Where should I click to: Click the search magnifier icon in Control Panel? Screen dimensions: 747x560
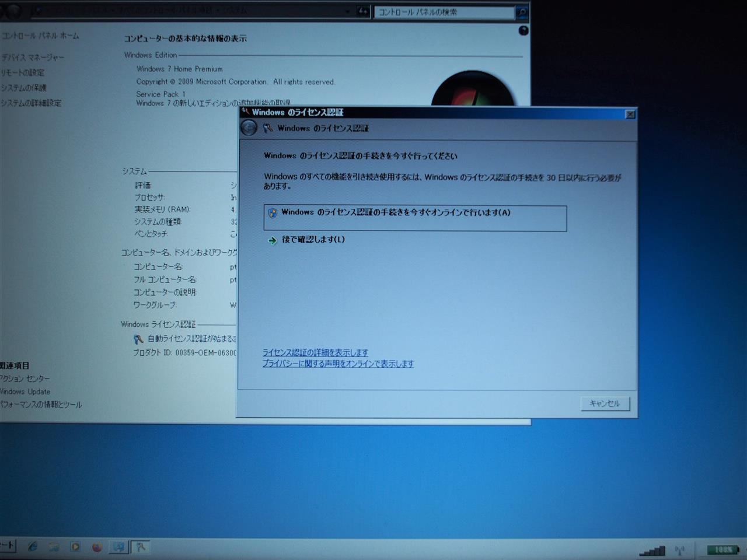pos(522,12)
